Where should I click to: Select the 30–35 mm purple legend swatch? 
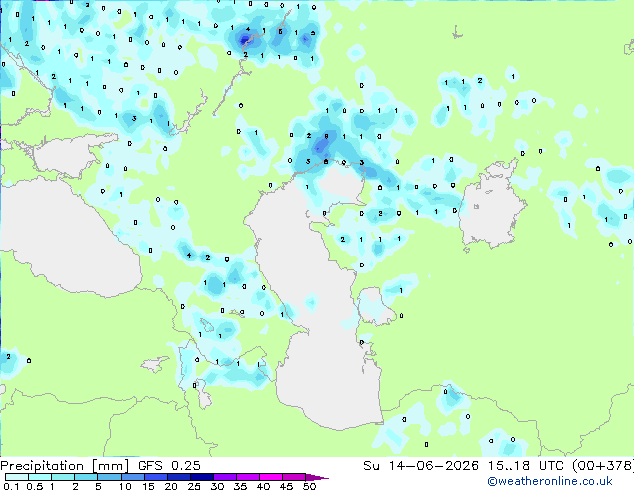(x=225, y=477)
